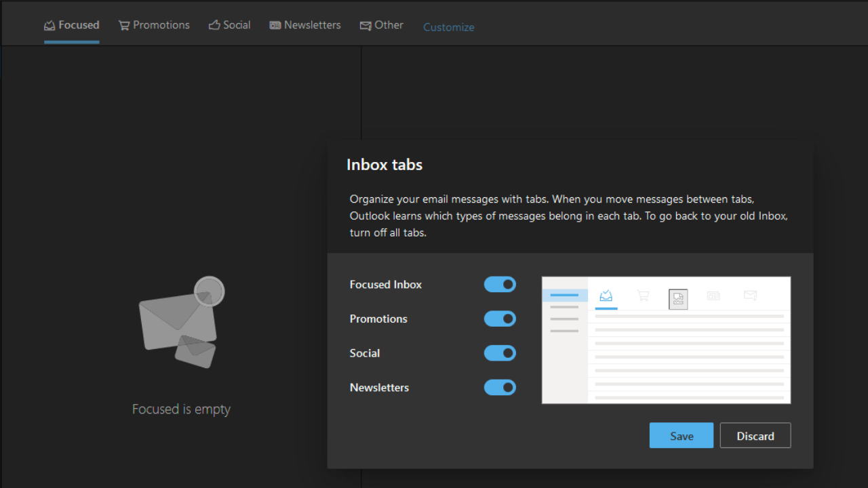Open the Other tab

381,25
